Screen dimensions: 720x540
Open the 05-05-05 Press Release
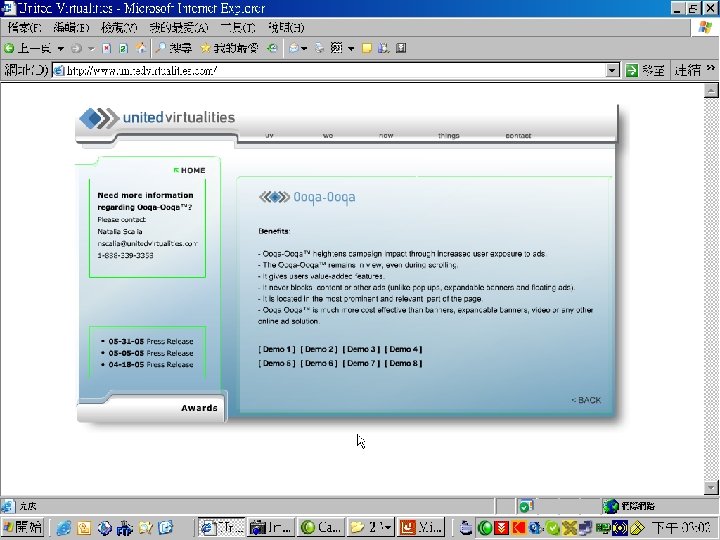point(151,353)
